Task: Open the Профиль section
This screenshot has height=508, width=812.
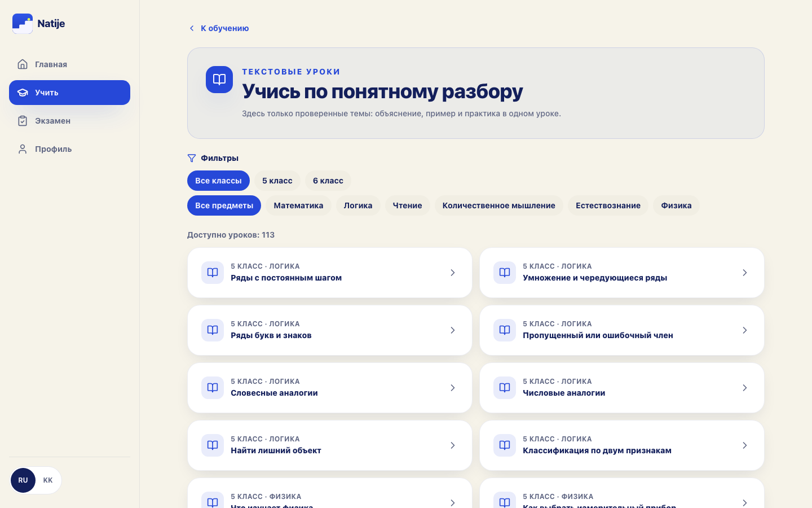Action: click(x=69, y=149)
